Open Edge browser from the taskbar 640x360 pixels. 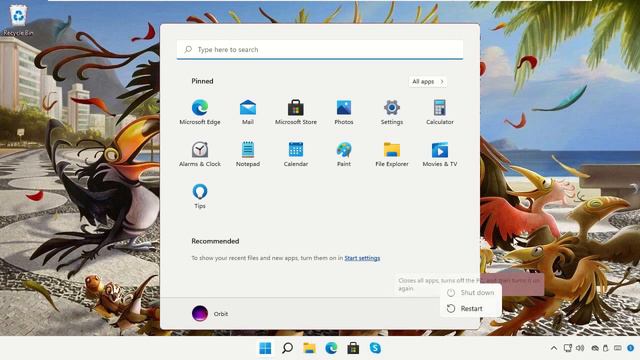coord(331,348)
